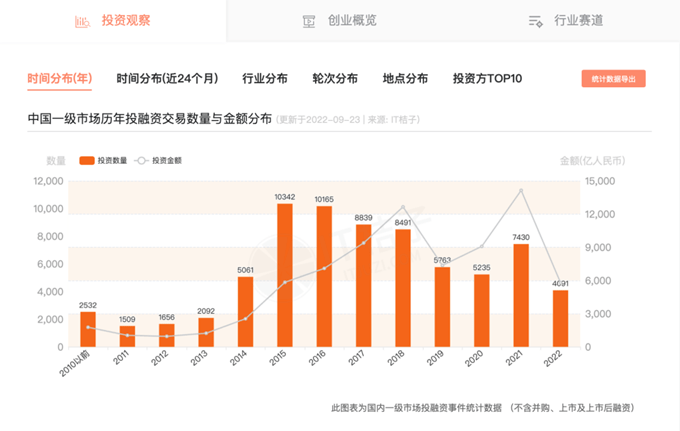The width and height of the screenshot is (680, 431).
Task: Open the 行业分布 sub-tab
Action: coord(265,79)
